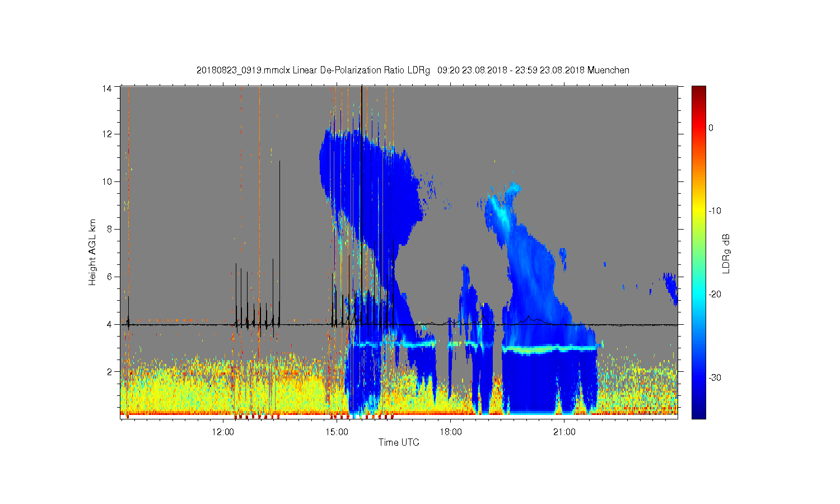Click the "Height AGL km" axis label
840x504 pixels.
coord(92,253)
